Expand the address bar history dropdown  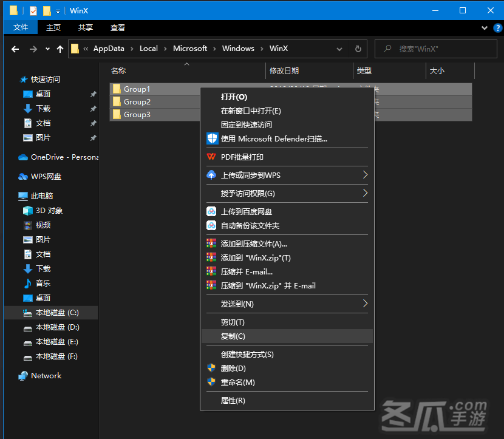click(339, 49)
